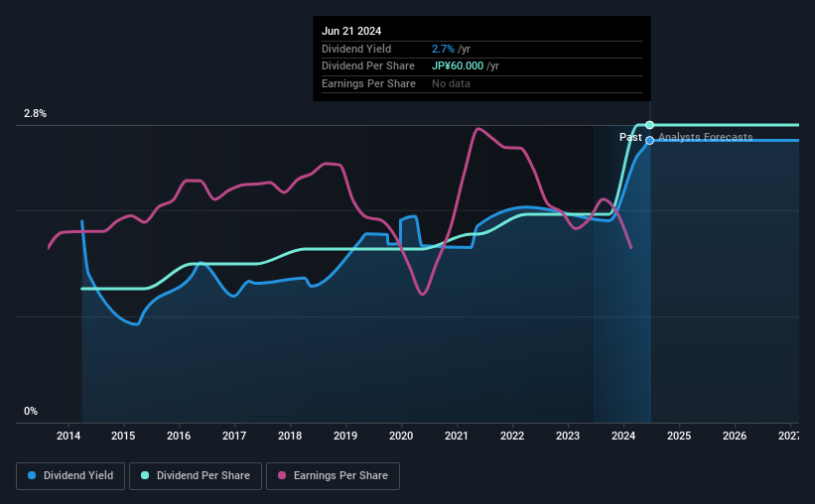The width and height of the screenshot is (815, 504).
Task: Select the 2024 label on the x-axis
Action: point(623,436)
